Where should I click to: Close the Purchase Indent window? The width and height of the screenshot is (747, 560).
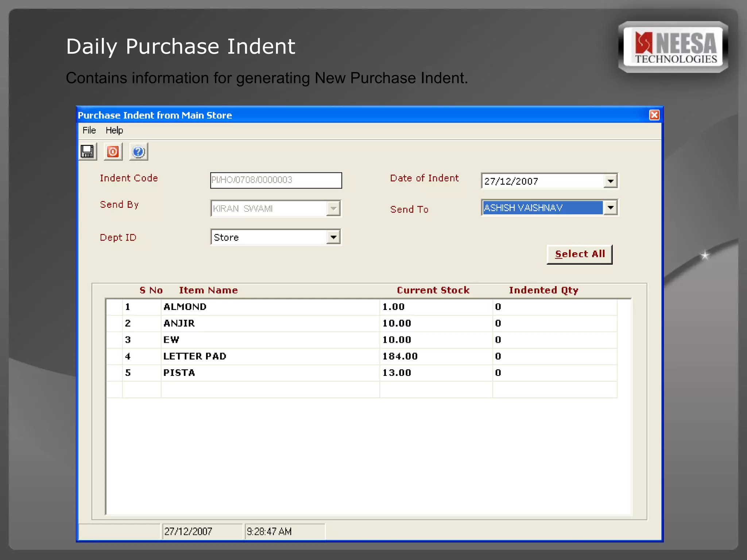654,115
